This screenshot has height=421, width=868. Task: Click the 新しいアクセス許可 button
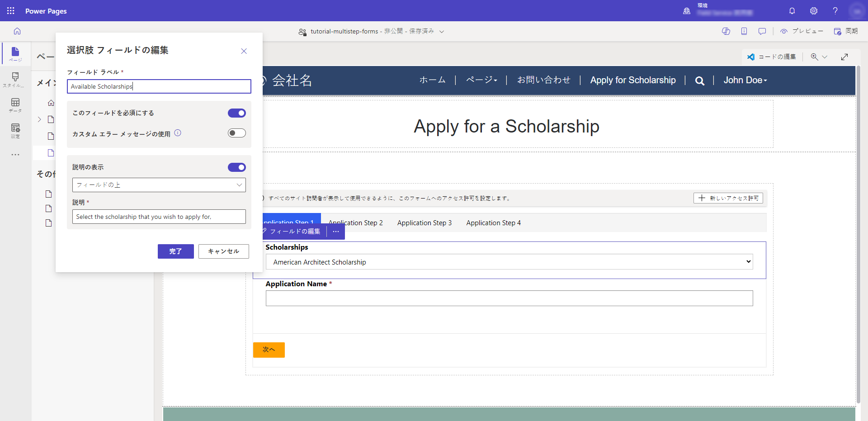click(x=728, y=198)
